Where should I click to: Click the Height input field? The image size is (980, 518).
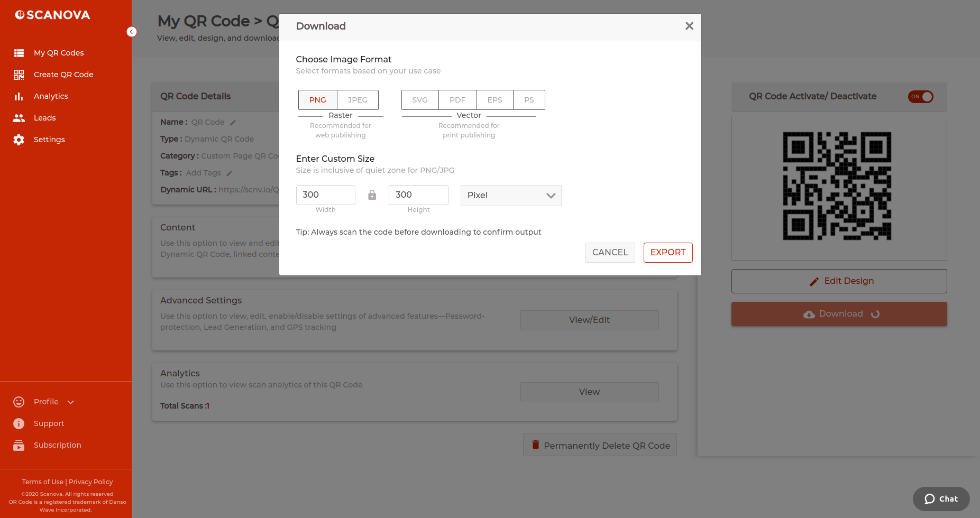[x=418, y=195]
